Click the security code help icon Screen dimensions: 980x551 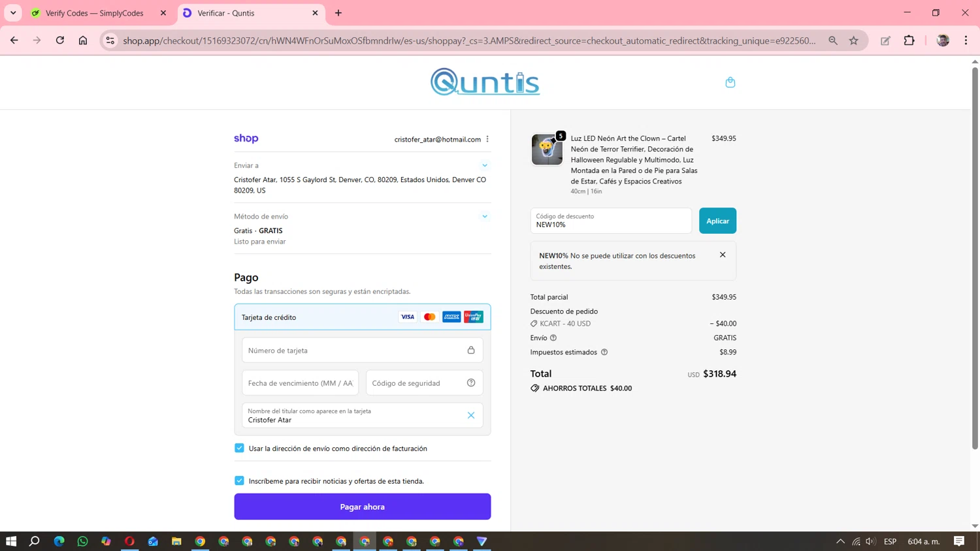click(471, 383)
